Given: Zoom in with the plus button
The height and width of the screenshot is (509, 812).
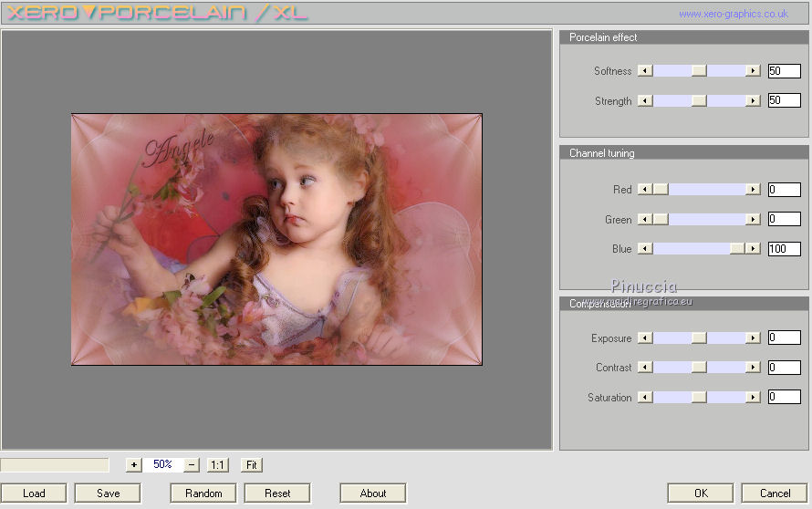Looking at the screenshot, I should (133, 464).
